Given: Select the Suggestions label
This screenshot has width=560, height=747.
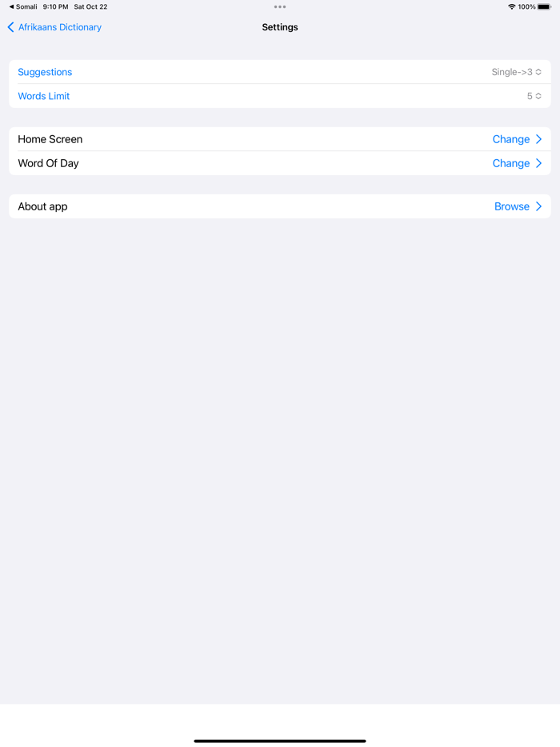Looking at the screenshot, I should click(x=45, y=72).
